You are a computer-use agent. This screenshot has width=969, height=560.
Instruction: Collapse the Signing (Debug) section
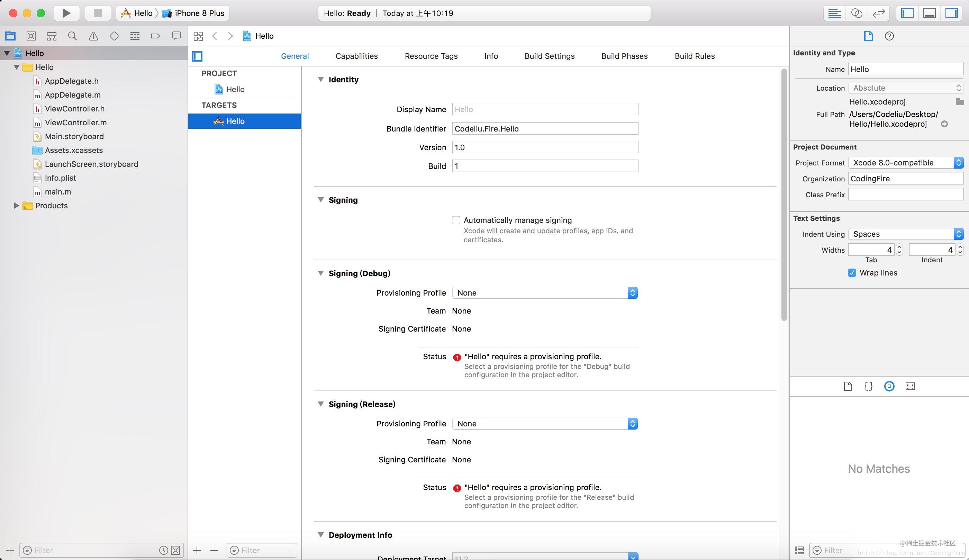(x=321, y=273)
